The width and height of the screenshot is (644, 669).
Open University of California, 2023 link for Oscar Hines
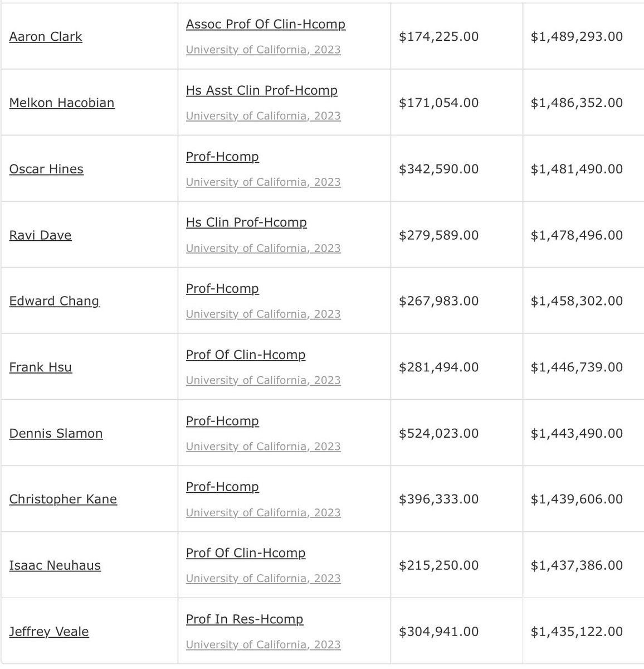[x=263, y=182]
